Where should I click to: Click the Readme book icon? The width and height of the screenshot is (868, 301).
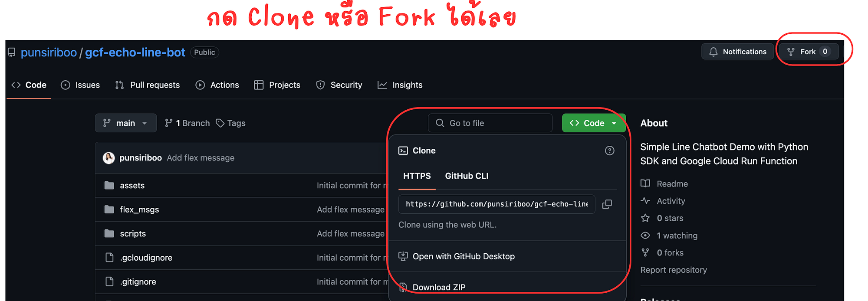coord(645,183)
